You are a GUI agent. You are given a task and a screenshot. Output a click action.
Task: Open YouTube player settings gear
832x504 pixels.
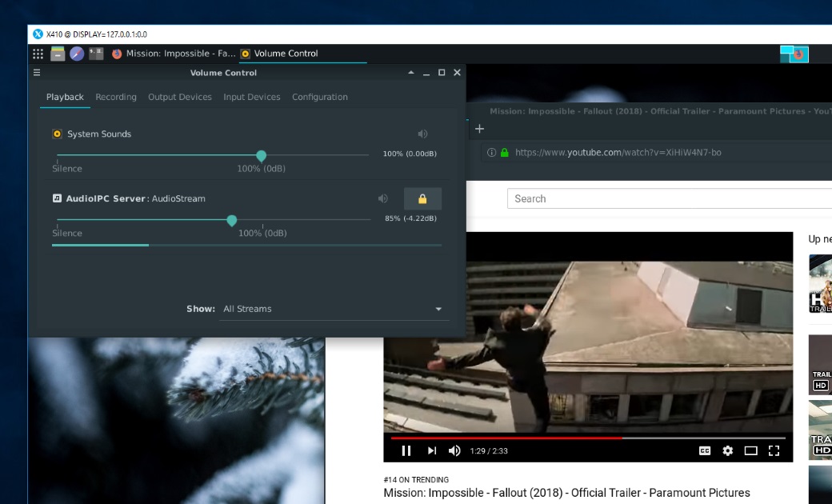tap(727, 450)
